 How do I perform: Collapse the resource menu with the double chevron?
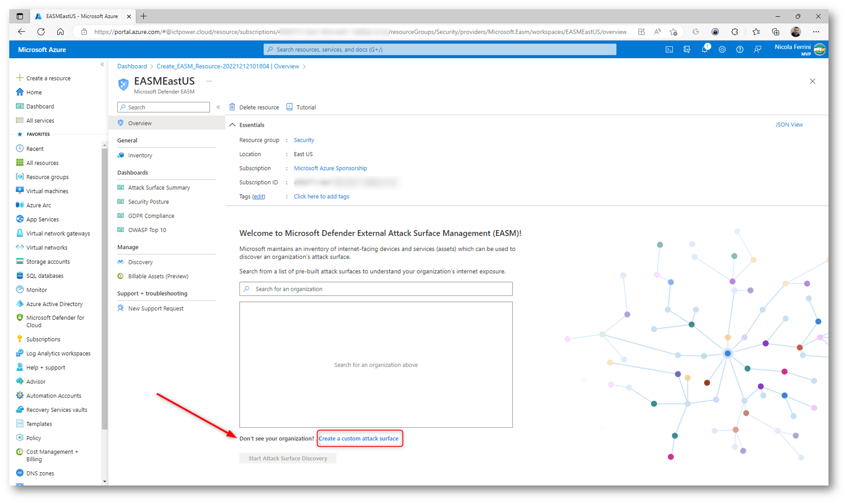pos(218,107)
